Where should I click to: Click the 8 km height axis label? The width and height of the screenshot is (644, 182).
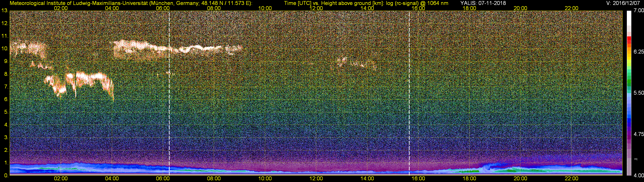coord(6,74)
